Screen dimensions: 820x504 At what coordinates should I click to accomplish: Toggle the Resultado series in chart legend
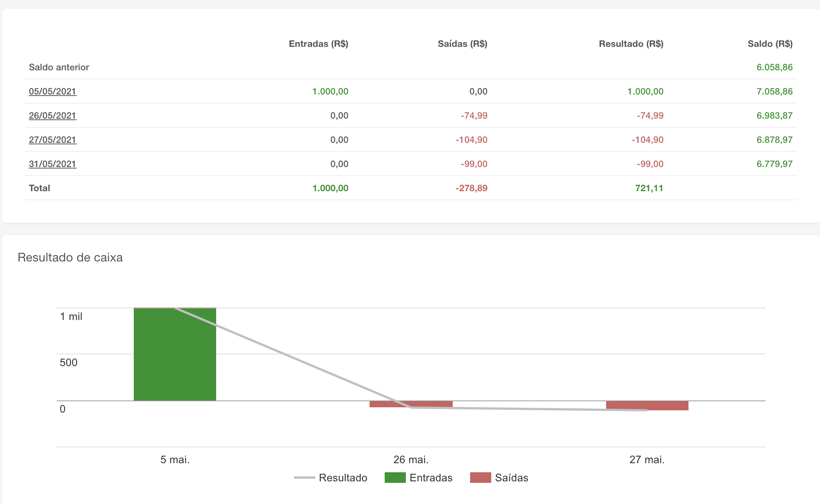click(x=343, y=478)
